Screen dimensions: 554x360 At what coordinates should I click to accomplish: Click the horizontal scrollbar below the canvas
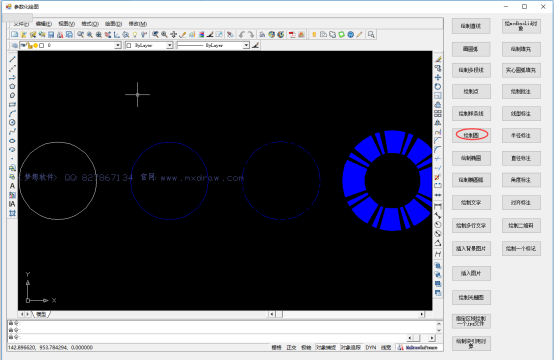pyautogui.click(x=346, y=314)
